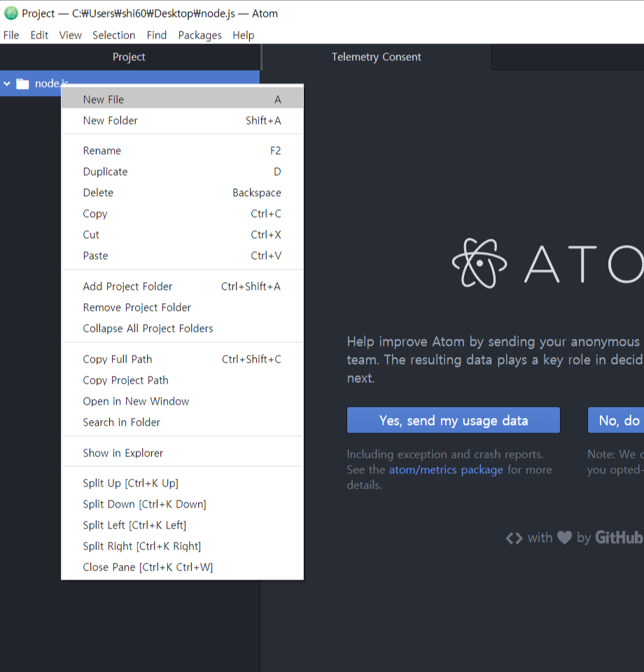This screenshot has width=644, height=672.
Task: Choose Remove Project Folder menu entry
Action: point(182,307)
